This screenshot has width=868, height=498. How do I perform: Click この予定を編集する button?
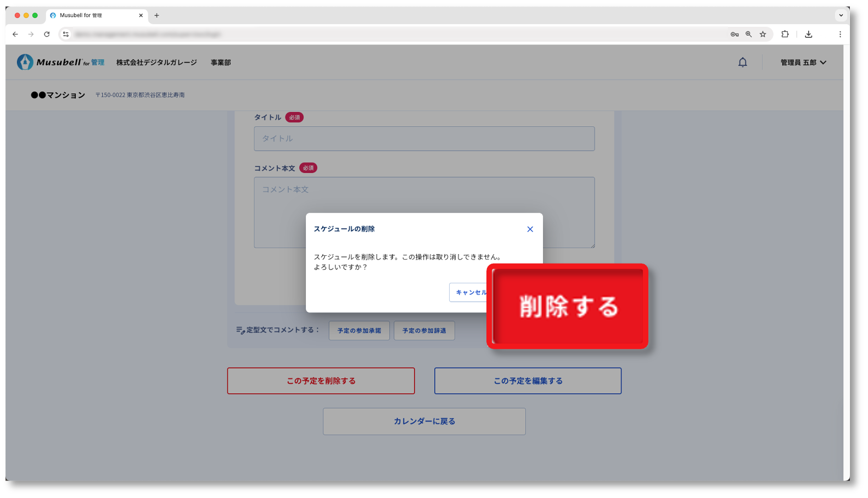[528, 381]
